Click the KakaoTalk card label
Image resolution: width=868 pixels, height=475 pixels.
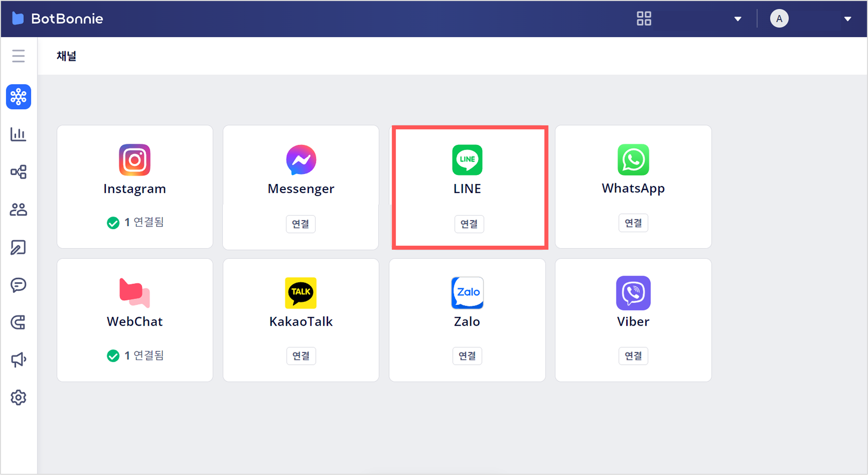tap(301, 322)
